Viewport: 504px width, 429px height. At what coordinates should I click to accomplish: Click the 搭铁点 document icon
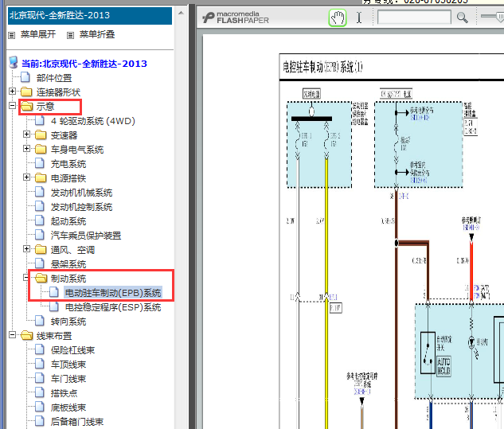pyautogui.click(x=40, y=392)
